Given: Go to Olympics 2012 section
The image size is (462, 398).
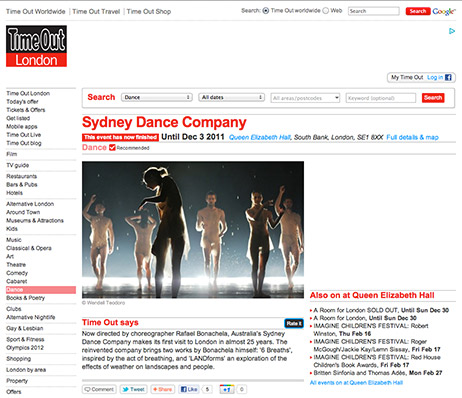Looking at the screenshot, I should pyautogui.click(x=25, y=348).
